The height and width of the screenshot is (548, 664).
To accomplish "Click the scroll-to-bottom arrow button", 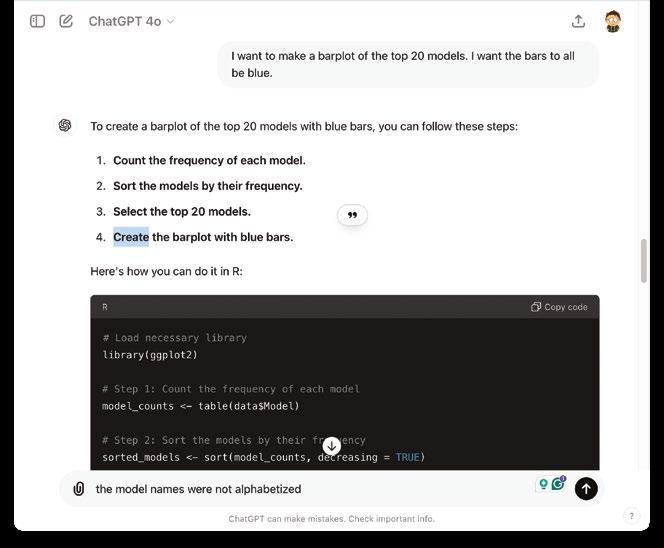I will click(332, 446).
